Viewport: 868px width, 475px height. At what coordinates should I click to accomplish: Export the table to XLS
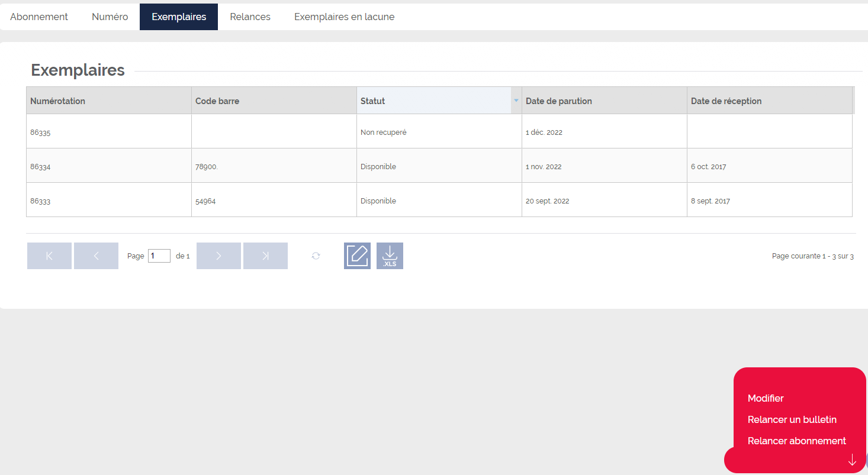tap(390, 256)
